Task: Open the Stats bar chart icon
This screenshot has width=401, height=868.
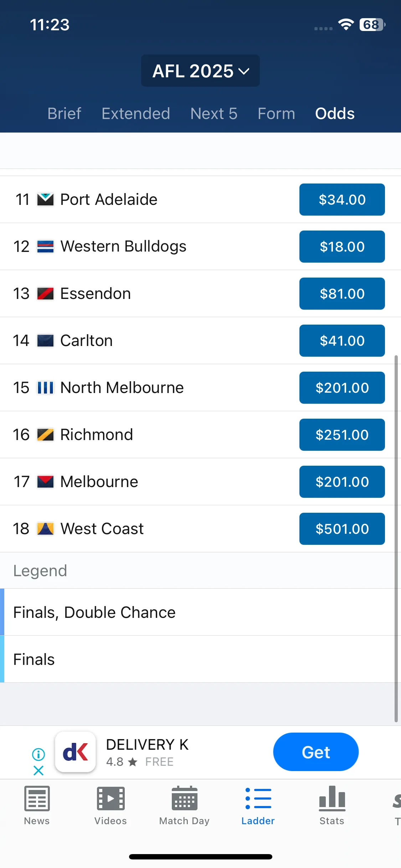Action: click(x=332, y=797)
